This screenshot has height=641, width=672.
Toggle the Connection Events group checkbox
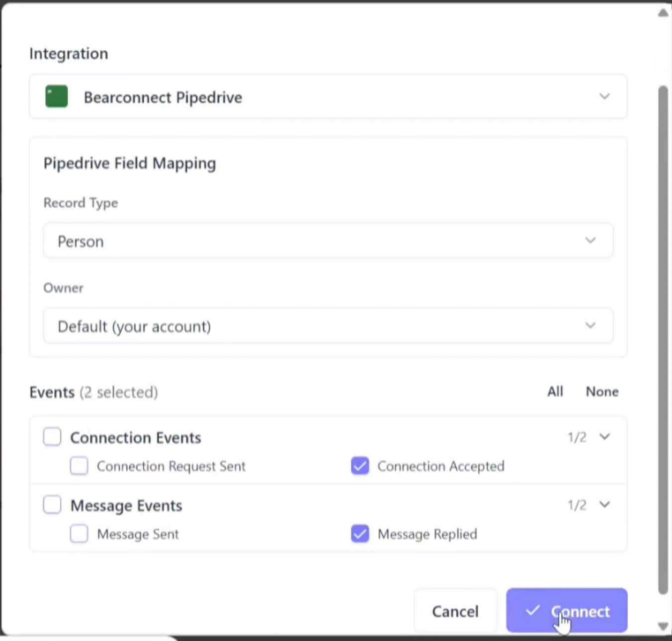pos(52,437)
